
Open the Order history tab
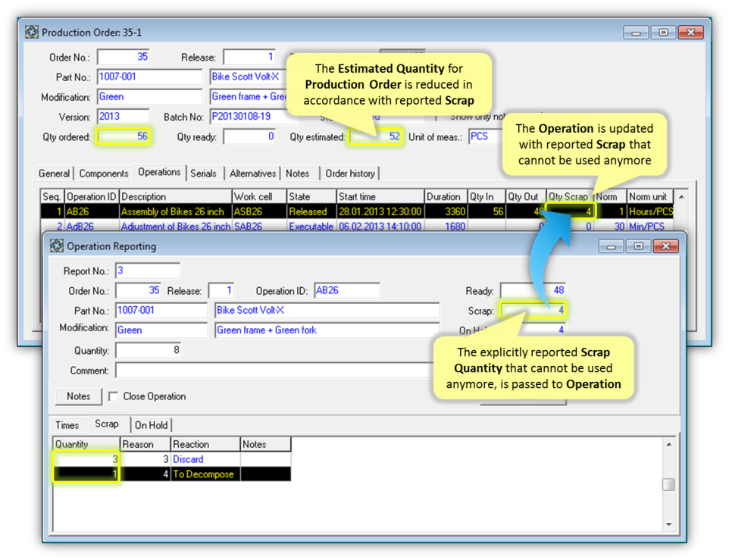click(x=350, y=174)
